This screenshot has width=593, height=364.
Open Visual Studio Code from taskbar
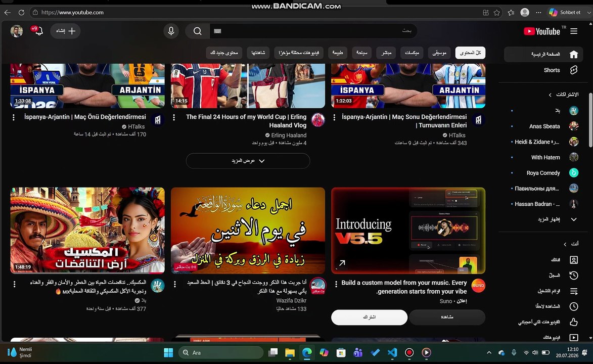(x=392, y=353)
